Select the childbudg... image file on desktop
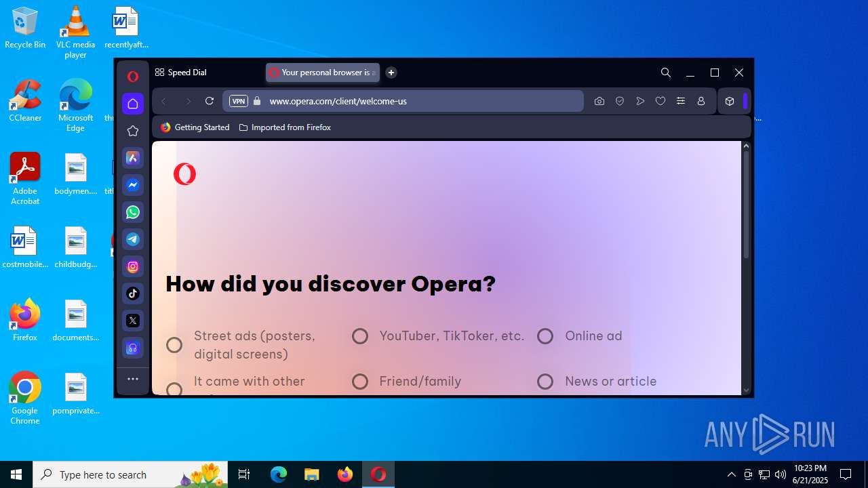The width and height of the screenshot is (868, 488). [x=75, y=248]
